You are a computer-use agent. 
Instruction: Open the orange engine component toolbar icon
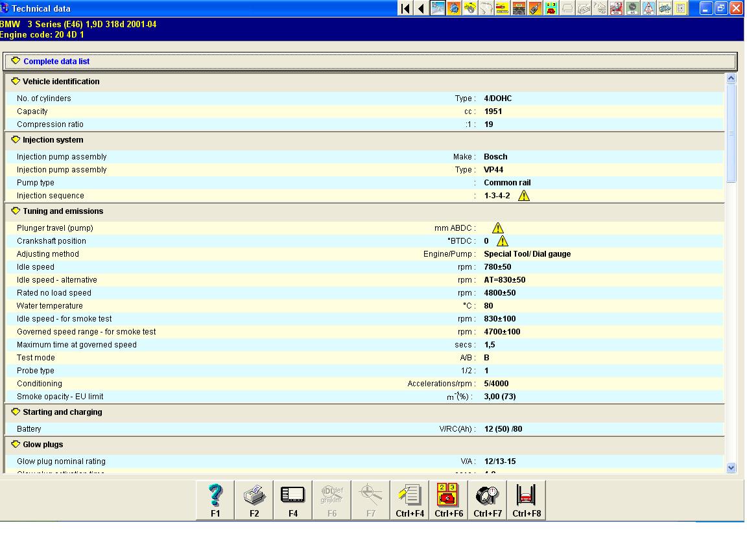pos(454,8)
